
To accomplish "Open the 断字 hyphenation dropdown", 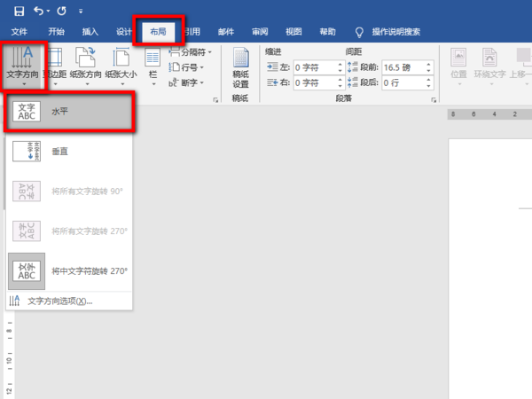I will (186, 82).
